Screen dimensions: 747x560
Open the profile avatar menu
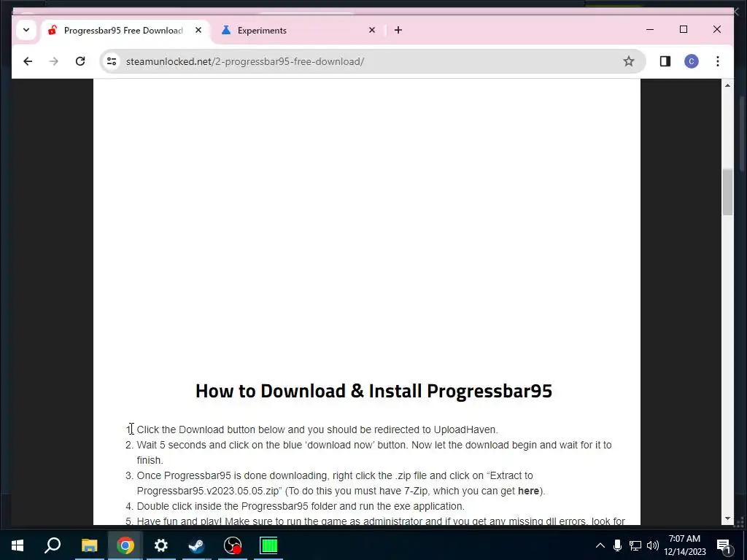[692, 61]
